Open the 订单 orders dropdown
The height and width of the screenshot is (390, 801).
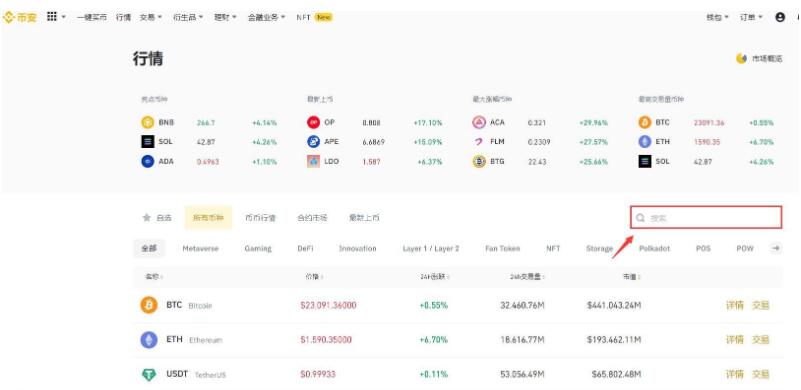pyautogui.click(x=751, y=17)
